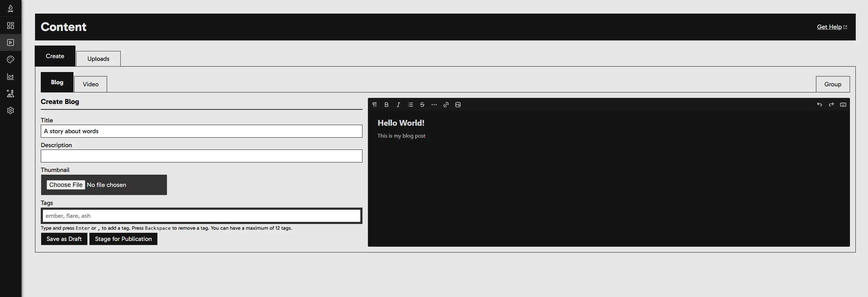868x297 pixels.
Task: Click the paragraph format icon in editor toolbar
Action: (374, 105)
